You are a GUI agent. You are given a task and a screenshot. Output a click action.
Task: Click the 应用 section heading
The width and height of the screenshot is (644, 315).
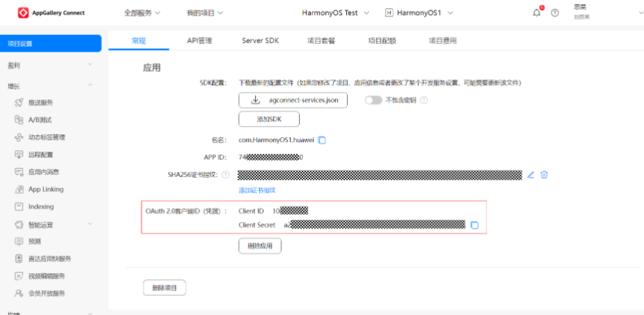[152, 68]
